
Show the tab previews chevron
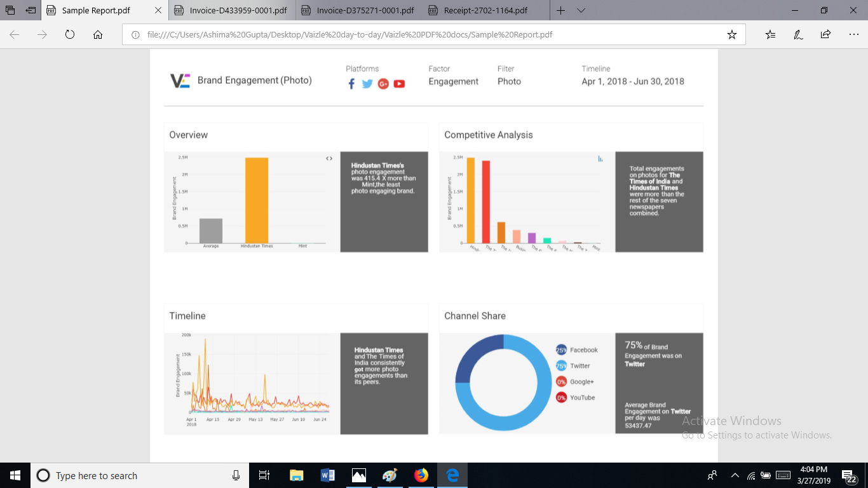[581, 11]
